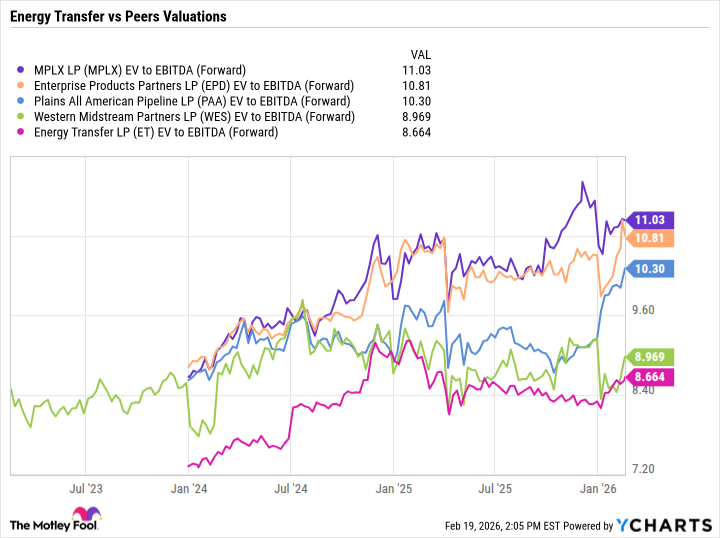The width and height of the screenshot is (720, 538).
Task: Select MPLX LP EV to EBITDA legend label
Action: click(139, 70)
